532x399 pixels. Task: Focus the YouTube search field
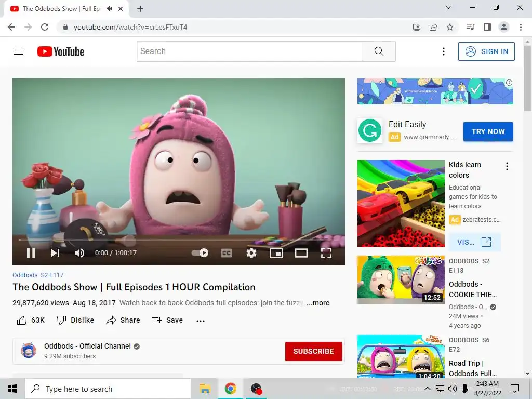click(x=250, y=51)
